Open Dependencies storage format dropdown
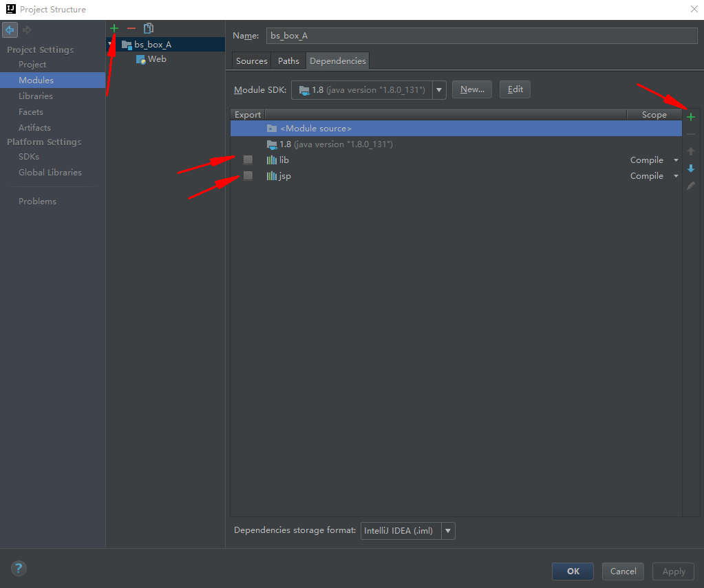The image size is (704, 588). click(448, 530)
